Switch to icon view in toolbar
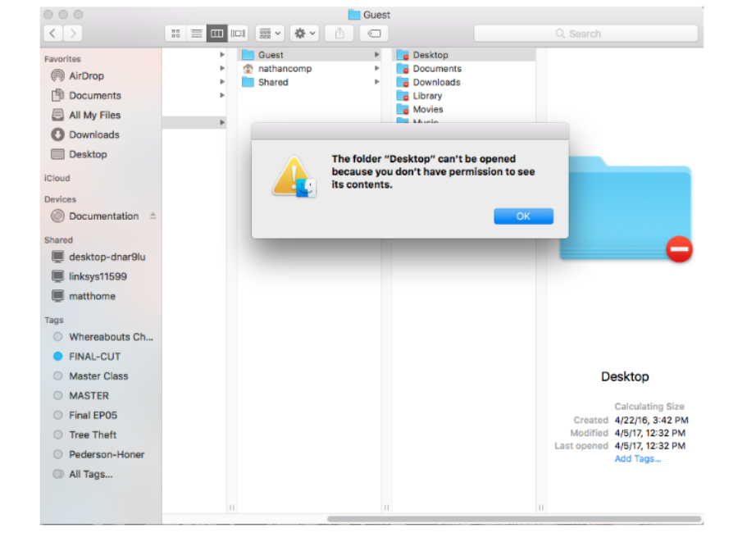 click(175, 34)
